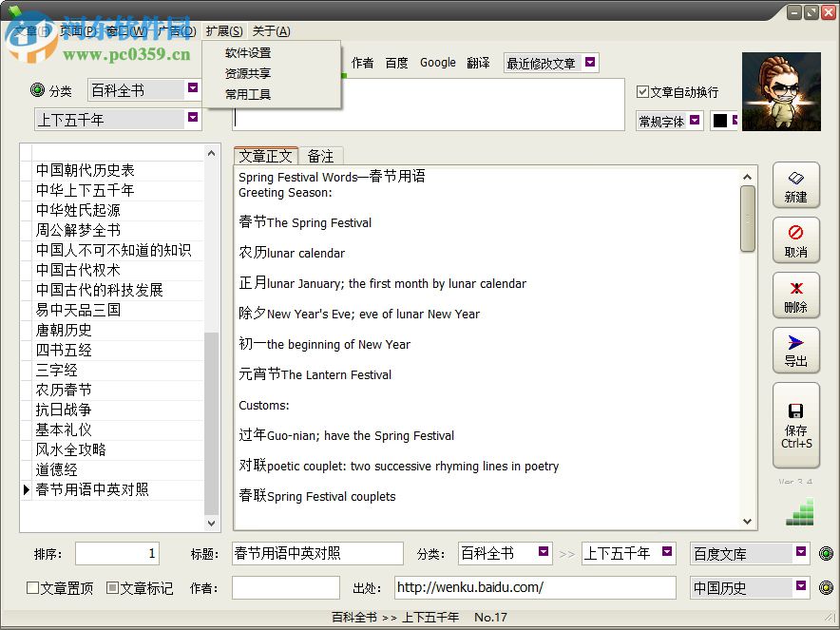This screenshot has width=840, height=630.
Task: Click the 标题 title input field
Action: (317, 553)
